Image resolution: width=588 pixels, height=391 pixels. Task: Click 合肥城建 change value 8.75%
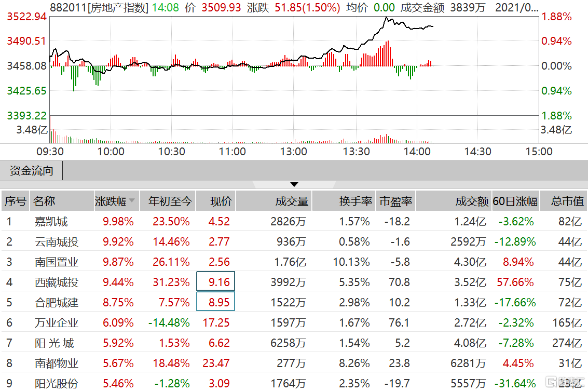118,302
